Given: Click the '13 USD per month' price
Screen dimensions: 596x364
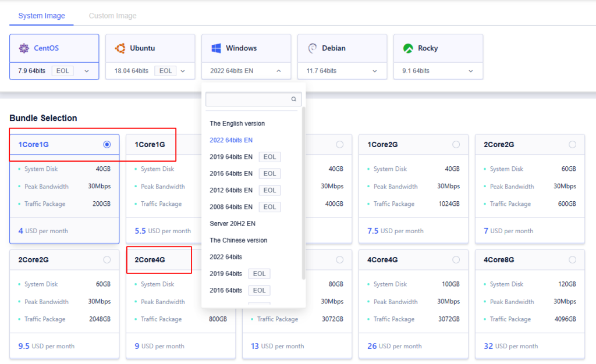Looking at the screenshot, I should point(278,346).
